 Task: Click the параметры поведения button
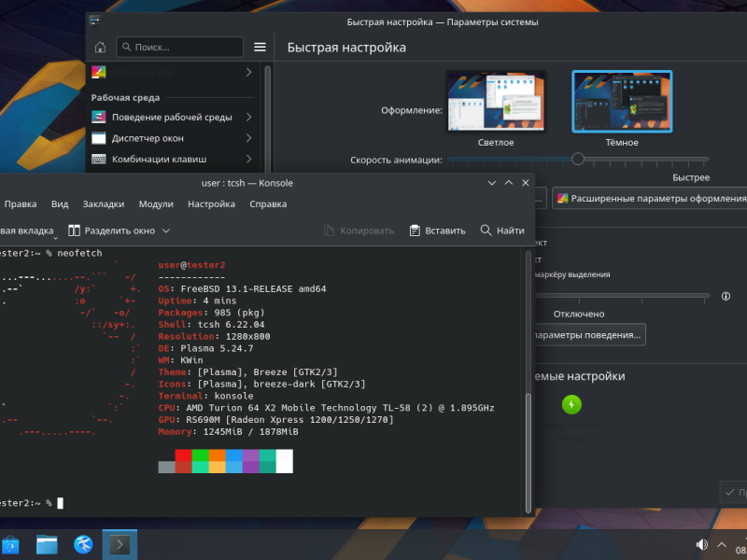pyautogui.click(x=589, y=335)
